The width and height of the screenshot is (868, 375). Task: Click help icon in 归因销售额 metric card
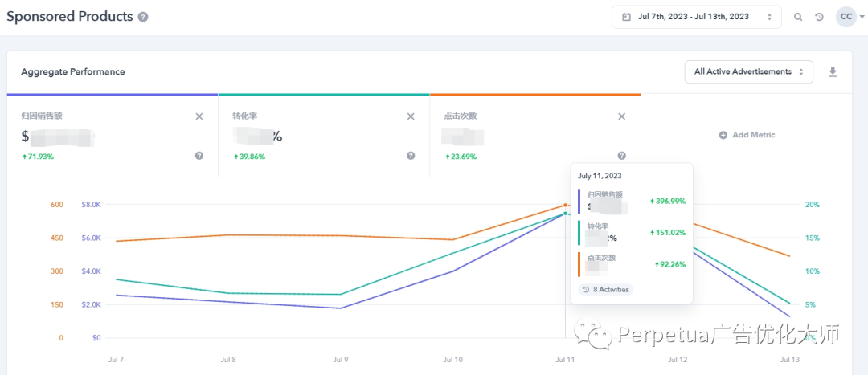point(199,156)
